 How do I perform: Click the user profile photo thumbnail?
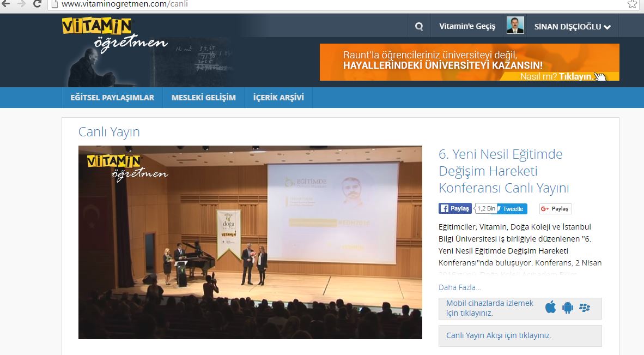[515, 25]
